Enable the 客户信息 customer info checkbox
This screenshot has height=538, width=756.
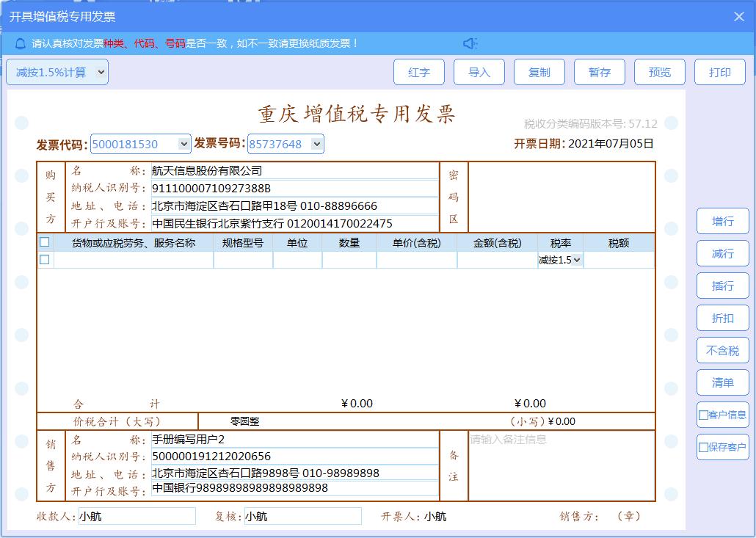click(702, 415)
